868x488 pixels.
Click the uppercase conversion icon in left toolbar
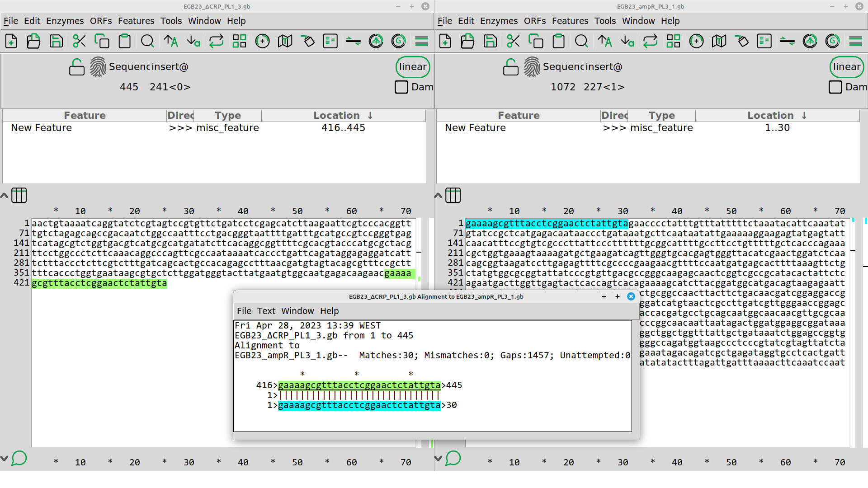point(170,41)
